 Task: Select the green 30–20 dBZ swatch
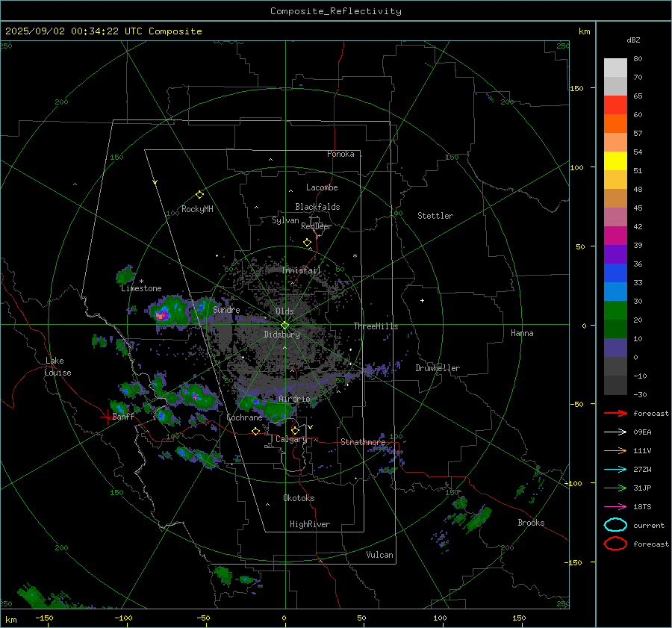point(615,311)
